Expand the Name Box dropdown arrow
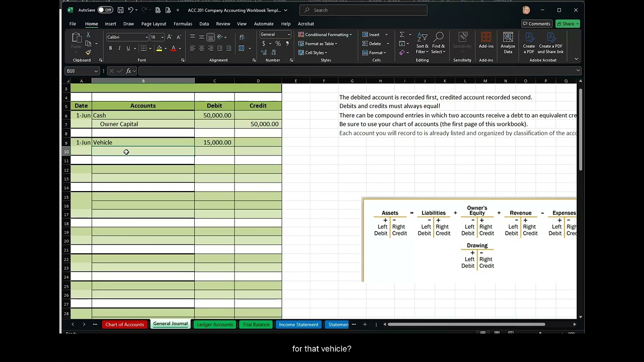 click(x=96, y=71)
